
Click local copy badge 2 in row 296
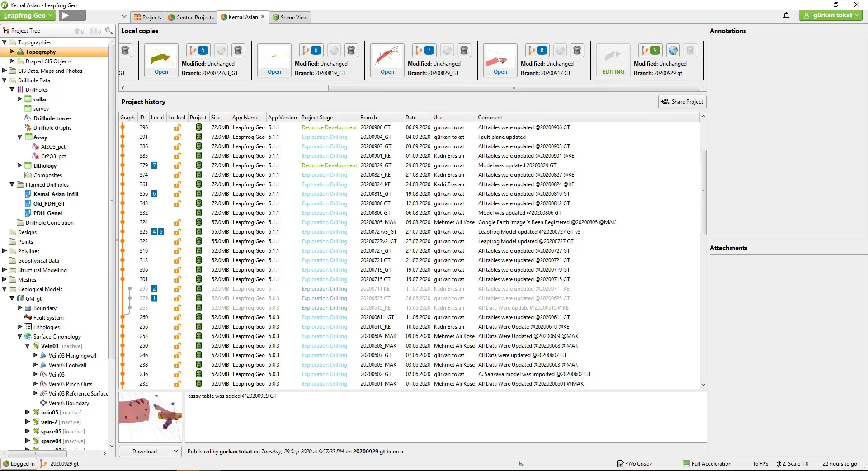point(154,289)
